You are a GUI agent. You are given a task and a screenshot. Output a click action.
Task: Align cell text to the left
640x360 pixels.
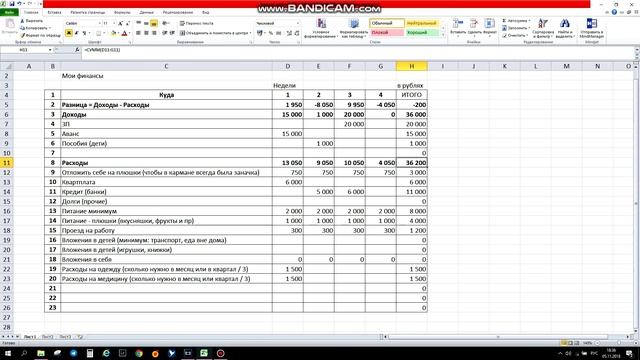coord(139,33)
